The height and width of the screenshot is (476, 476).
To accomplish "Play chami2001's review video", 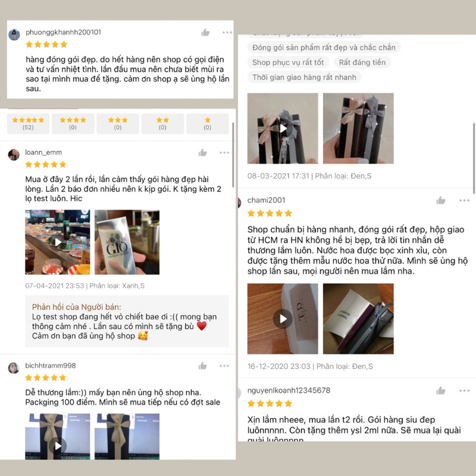I will coord(283,319).
